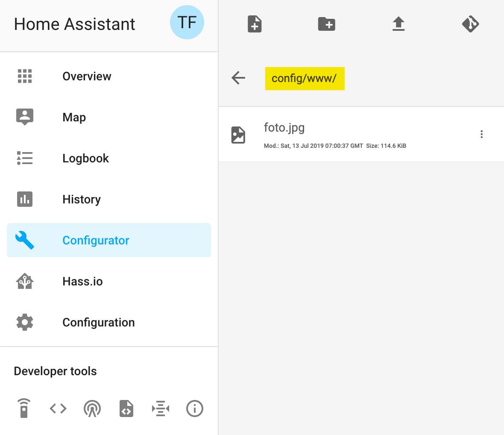
Task: Open the services remote icon in Developer tools
Action: tap(24, 409)
